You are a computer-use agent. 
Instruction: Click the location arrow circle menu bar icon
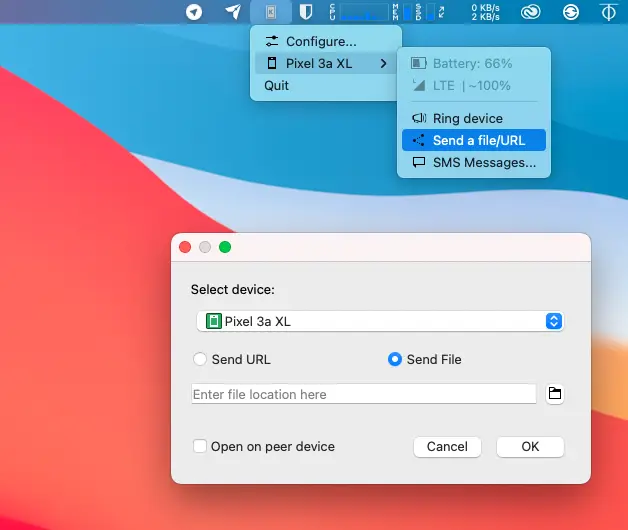click(194, 12)
